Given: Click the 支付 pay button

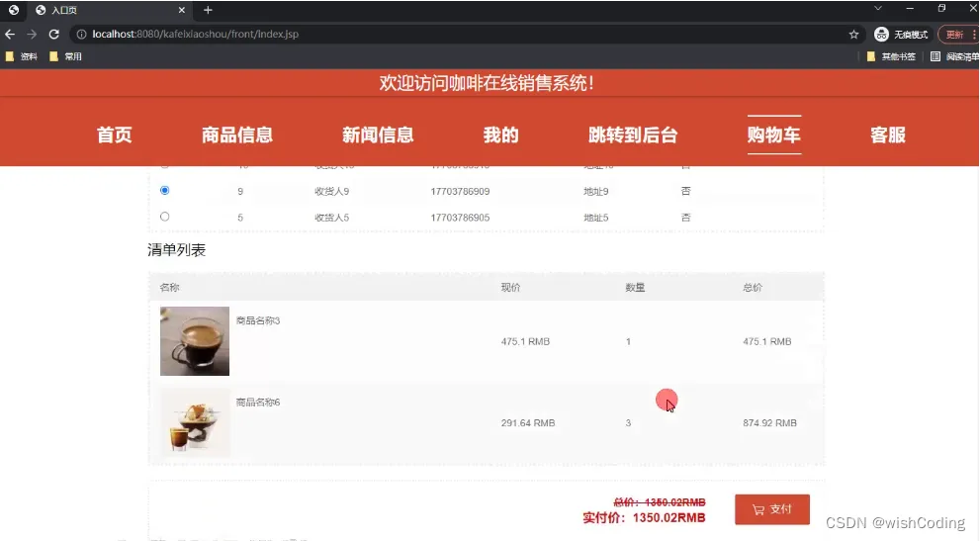Looking at the screenshot, I should click(772, 509).
